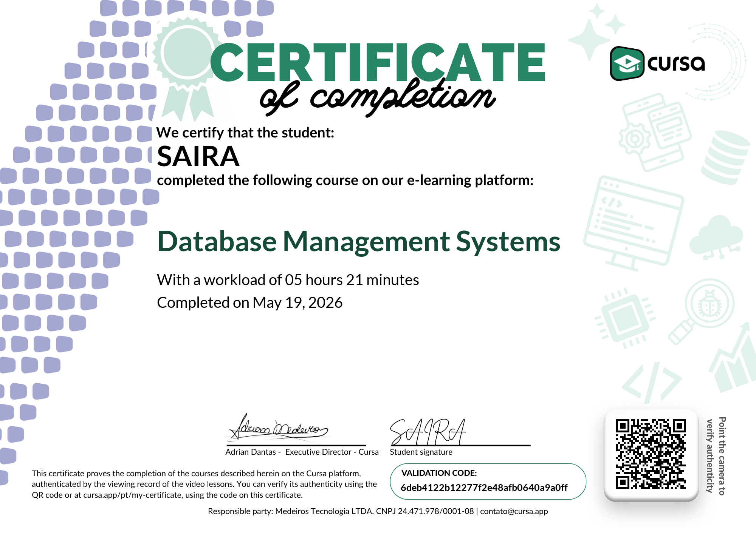Image resolution: width=756 pixels, height=534 pixels.
Task: Click the cursa brand name text
Action: click(x=676, y=63)
